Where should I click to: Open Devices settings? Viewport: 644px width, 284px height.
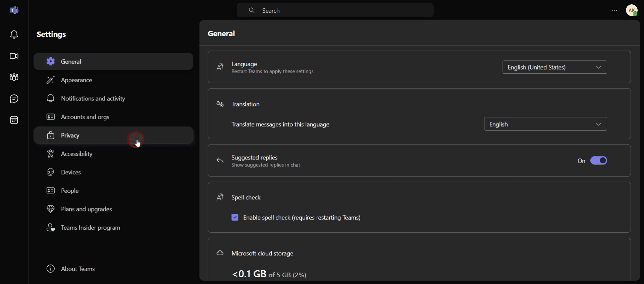click(113, 172)
